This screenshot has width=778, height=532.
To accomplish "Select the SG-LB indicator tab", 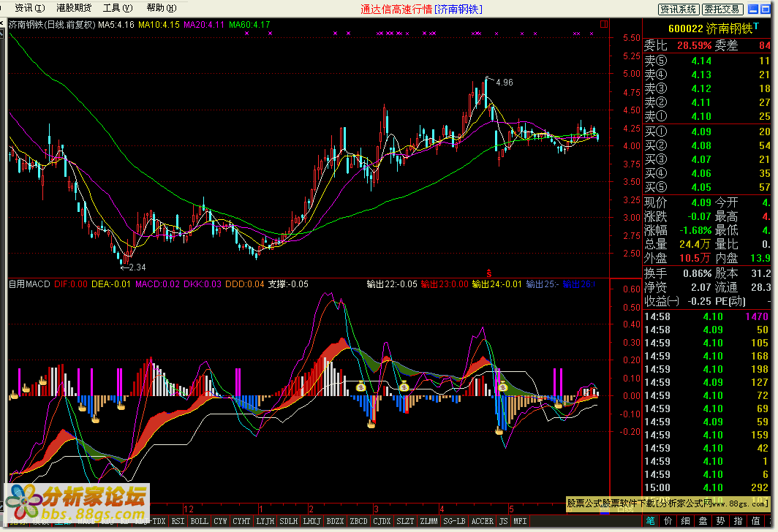I will (455, 521).
